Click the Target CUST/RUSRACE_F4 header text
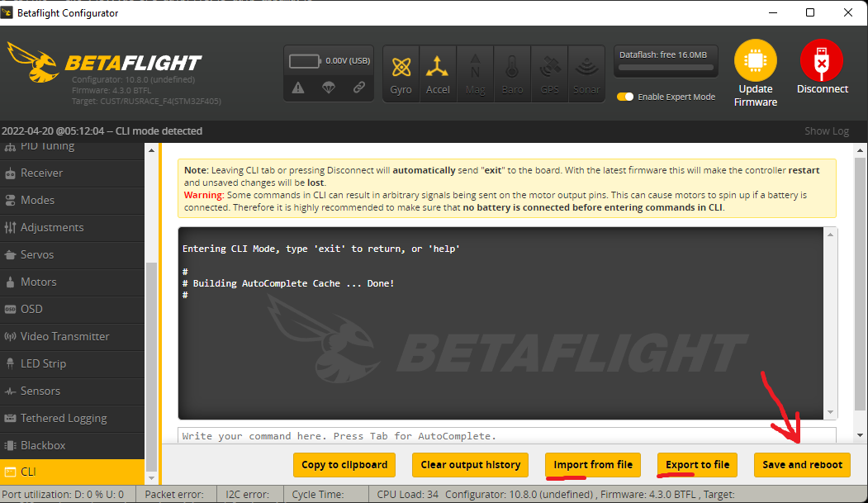Screen dimensions: 868x503 (146, 102)
